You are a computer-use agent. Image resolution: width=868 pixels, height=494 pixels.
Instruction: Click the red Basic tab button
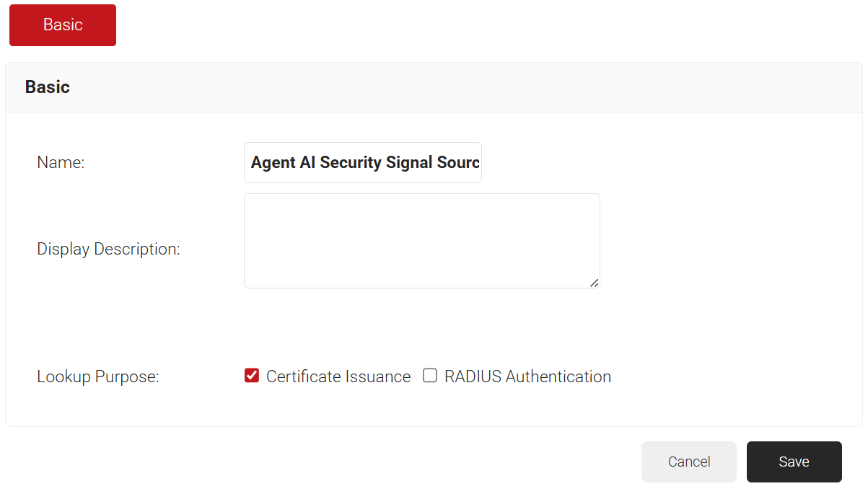63,25
